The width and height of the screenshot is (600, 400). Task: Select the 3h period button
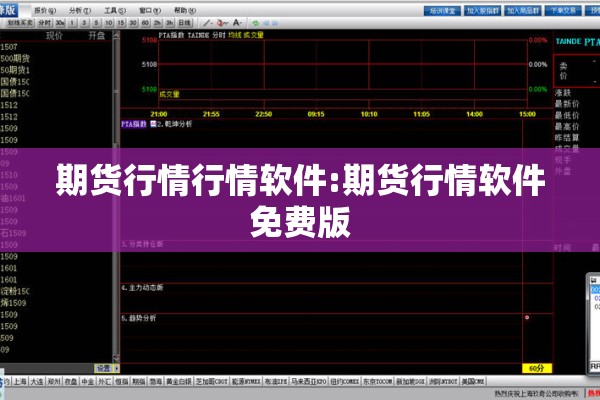tap(170, 23)
